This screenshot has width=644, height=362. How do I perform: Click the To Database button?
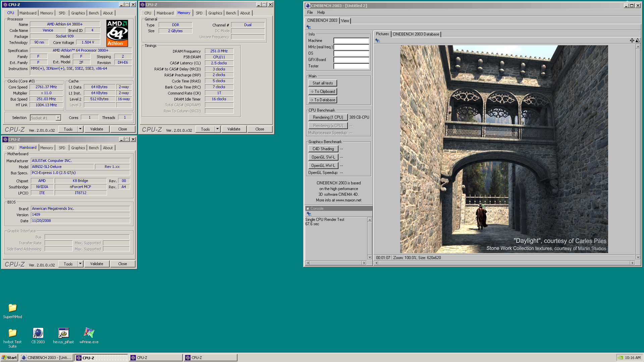click(323, 100)
